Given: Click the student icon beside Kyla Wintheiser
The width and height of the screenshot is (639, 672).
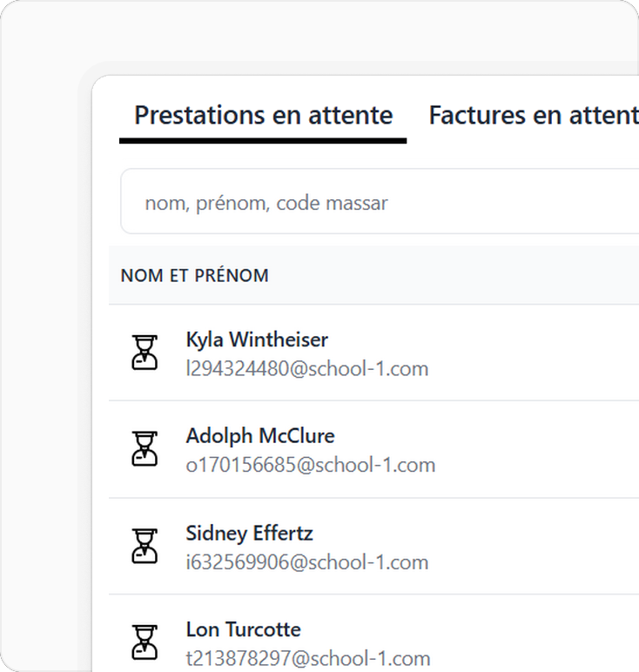Looking at the screenshot, I should pyautogui.click(x=145, y=353).
